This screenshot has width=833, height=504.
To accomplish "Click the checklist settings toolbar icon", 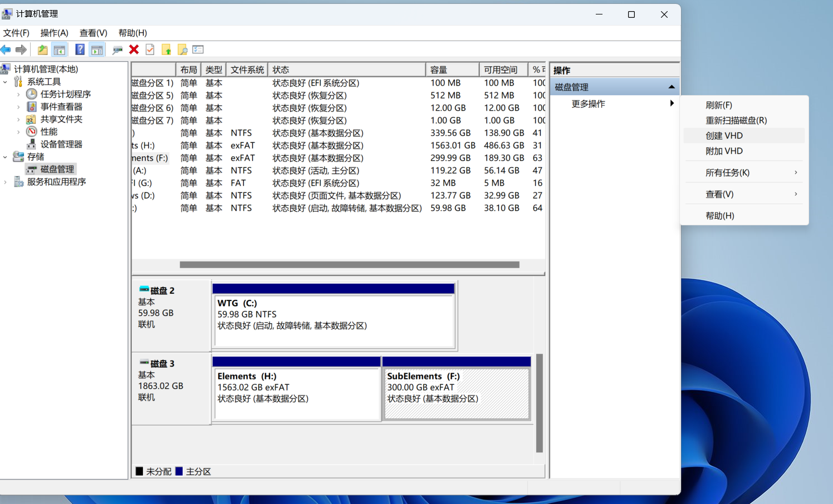I will pyautogui.click(x=198, y=50).
